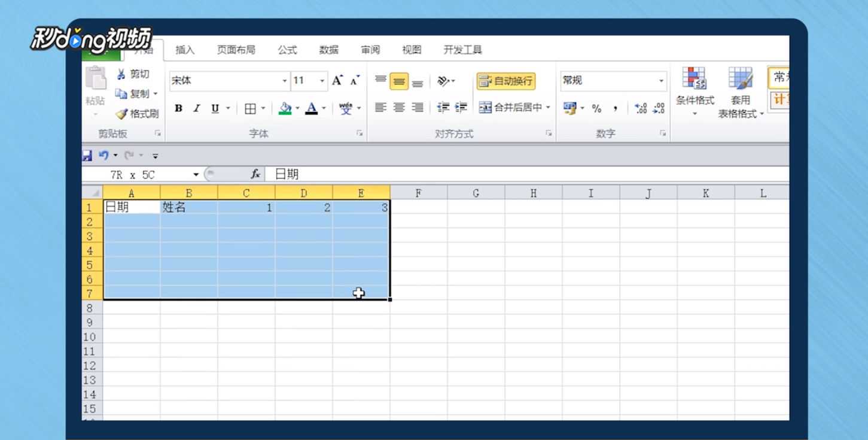Open Format as Table (套用表格格式)

[741, 92]
